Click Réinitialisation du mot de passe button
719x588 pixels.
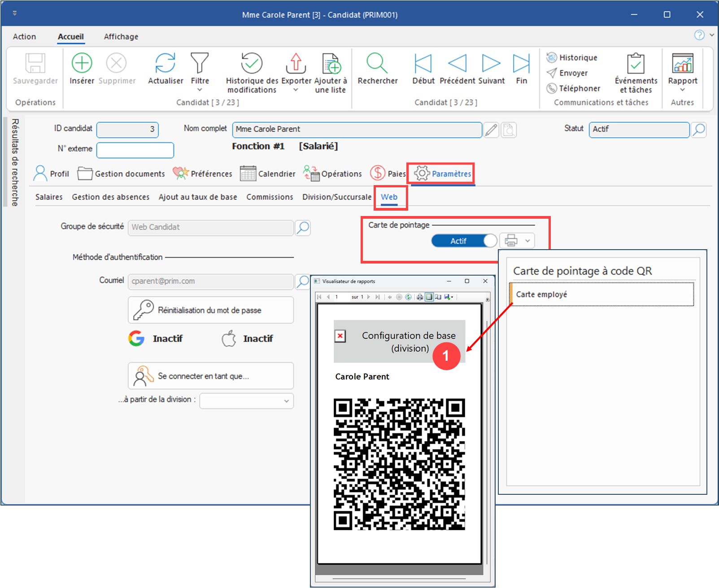pos(211,310)
